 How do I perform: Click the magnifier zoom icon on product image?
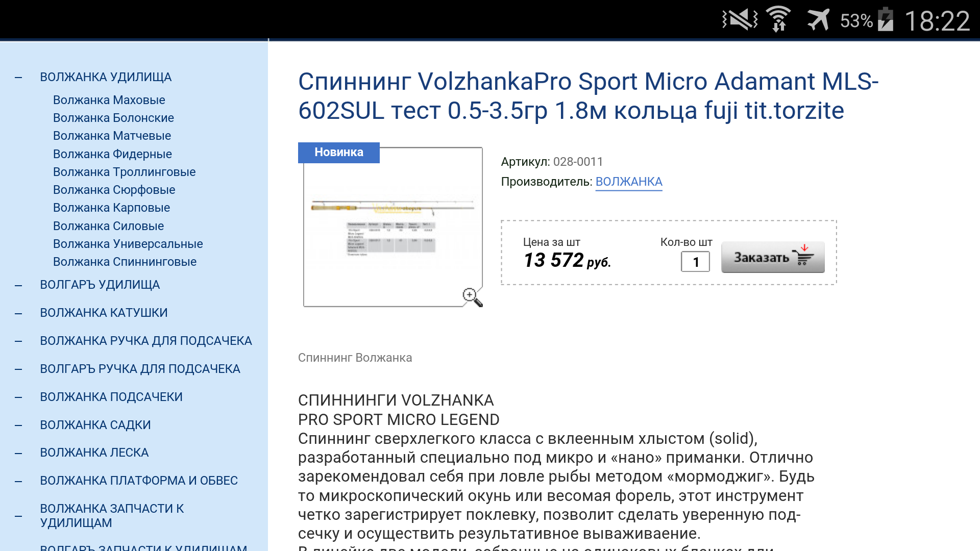tap(472, 297)
